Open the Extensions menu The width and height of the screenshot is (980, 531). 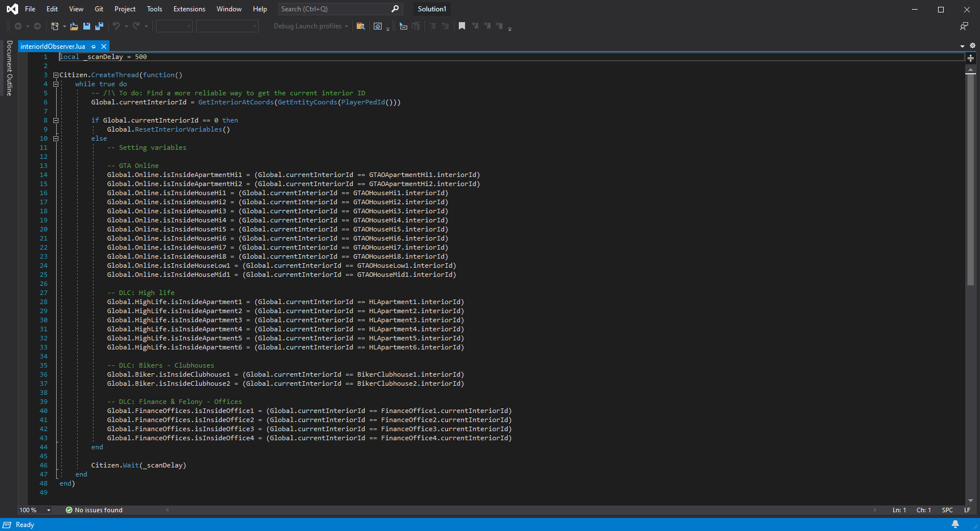click(x=189, y=9)
